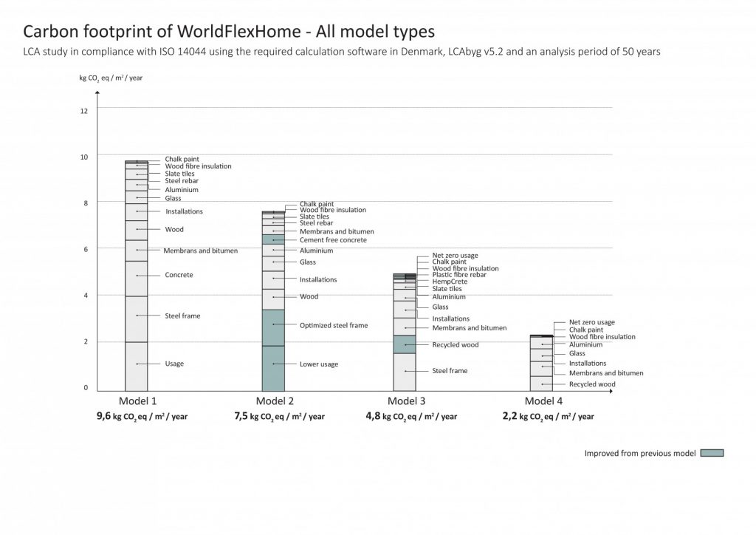This screenshot has width=756, height=535.
Task: Select the 'Model 3' axis label
Action: coord(407,401)
